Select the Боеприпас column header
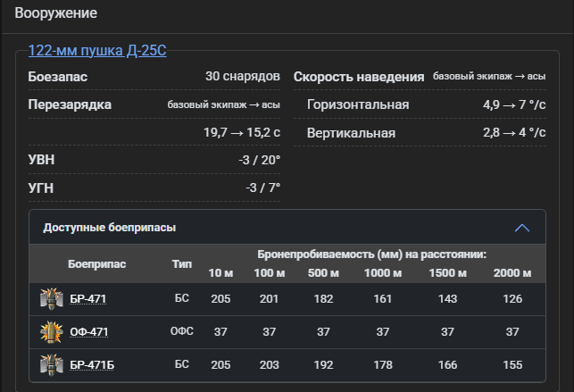The image size is (574, 392). 97,264
